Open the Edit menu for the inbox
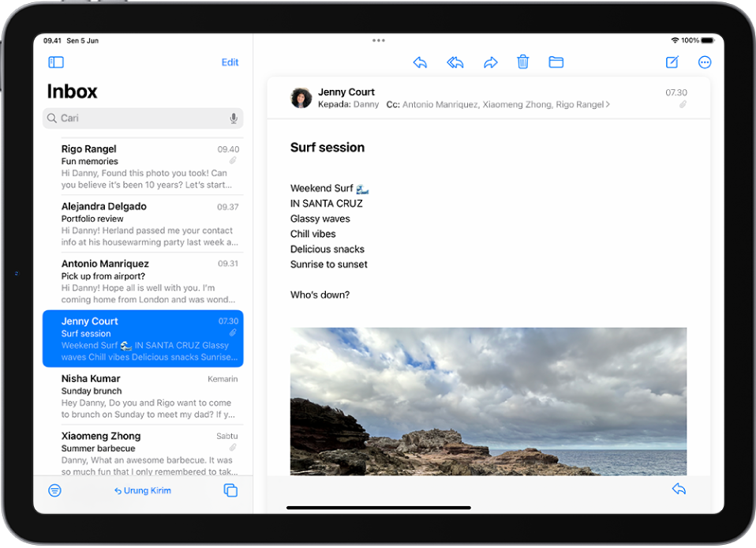 point(230,62)
